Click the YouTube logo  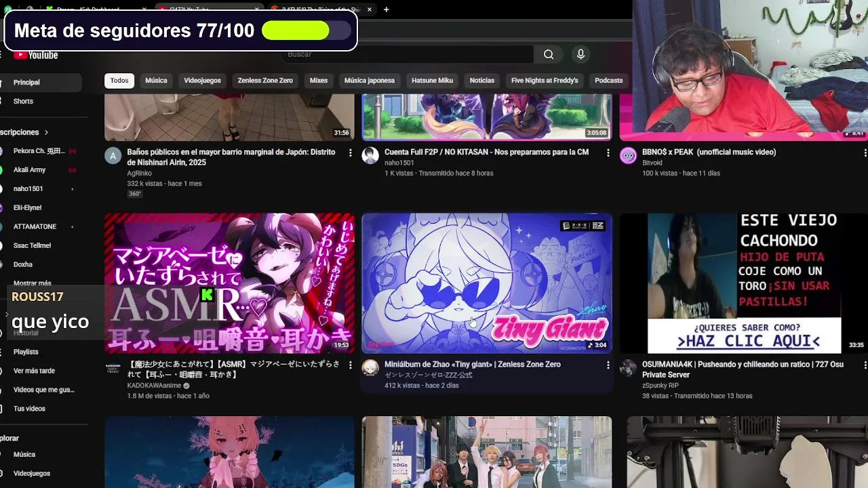[x=36, y=55]
